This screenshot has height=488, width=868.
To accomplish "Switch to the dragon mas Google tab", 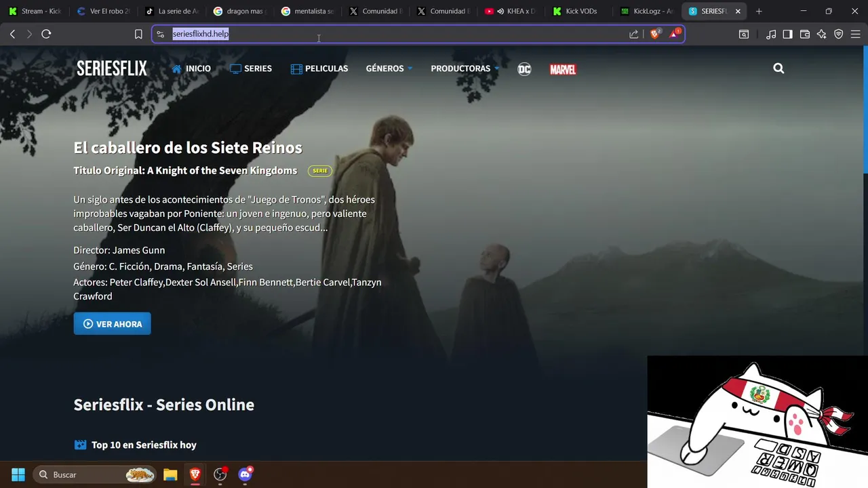I will 239,11.
